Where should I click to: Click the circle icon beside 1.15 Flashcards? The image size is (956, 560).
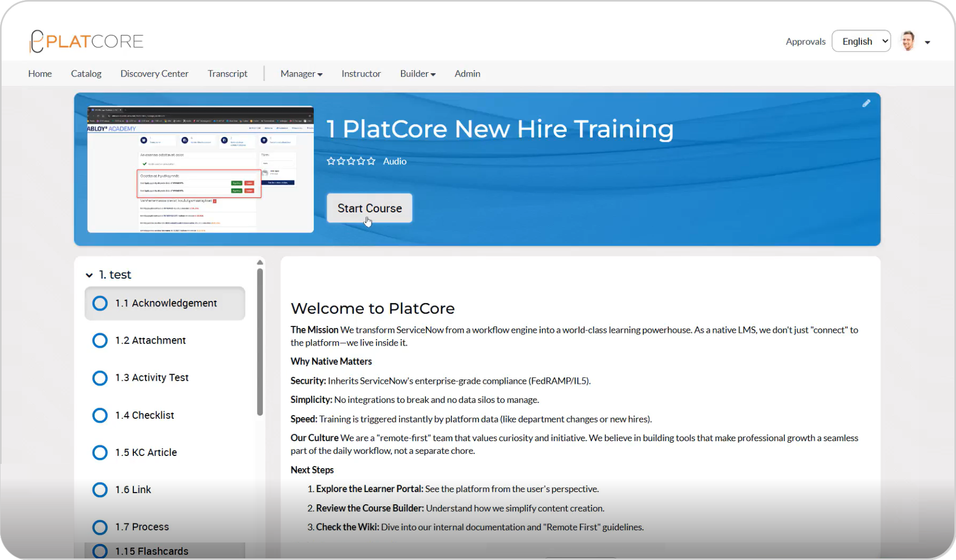(100, 551)
